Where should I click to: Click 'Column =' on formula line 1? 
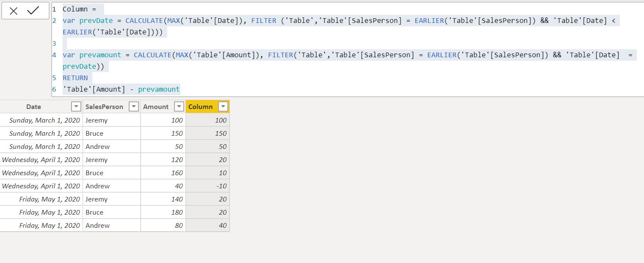click(x=80, y=9)
